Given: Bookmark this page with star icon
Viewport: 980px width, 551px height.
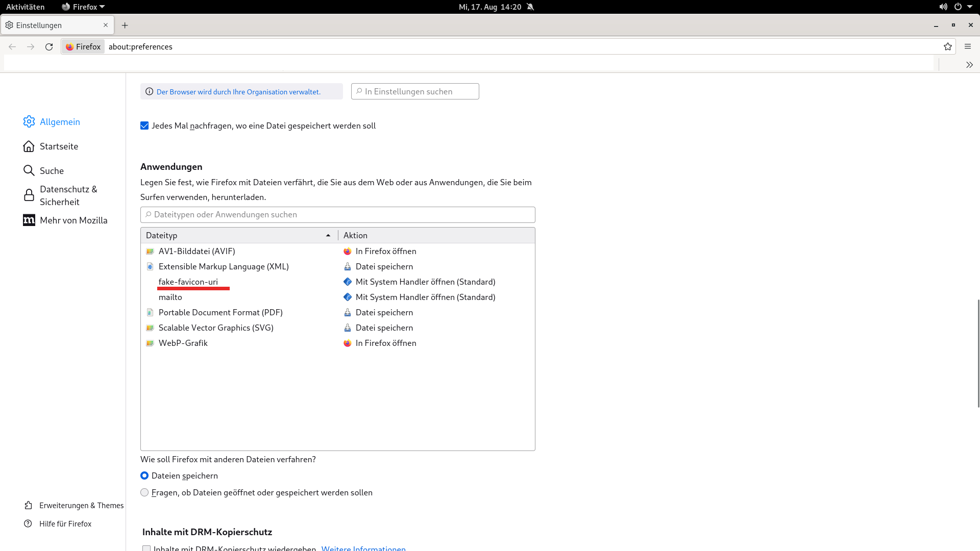Looking at the screenshot, I should pos(948,47).
